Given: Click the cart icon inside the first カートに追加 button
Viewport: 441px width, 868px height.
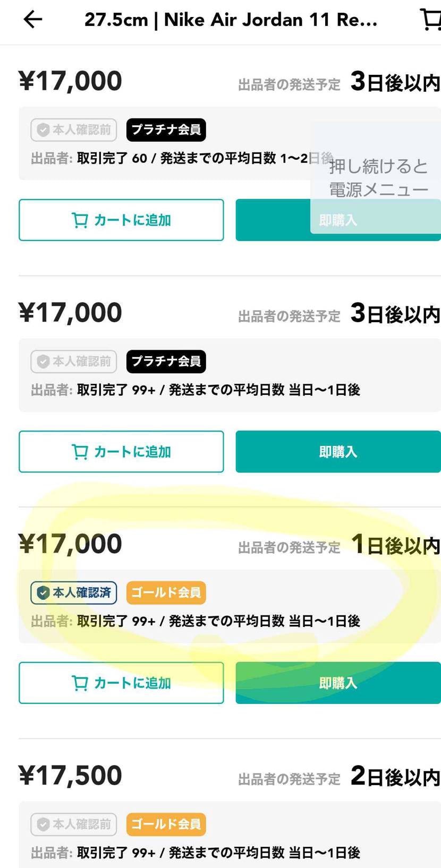Looking at the screenshot, I should tap(80, 220).
